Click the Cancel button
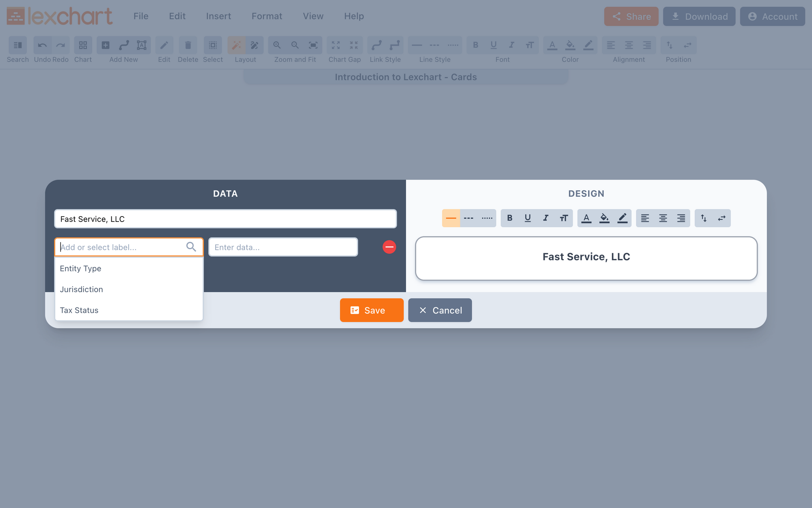812x508 pixels. [x=440, y=310]
